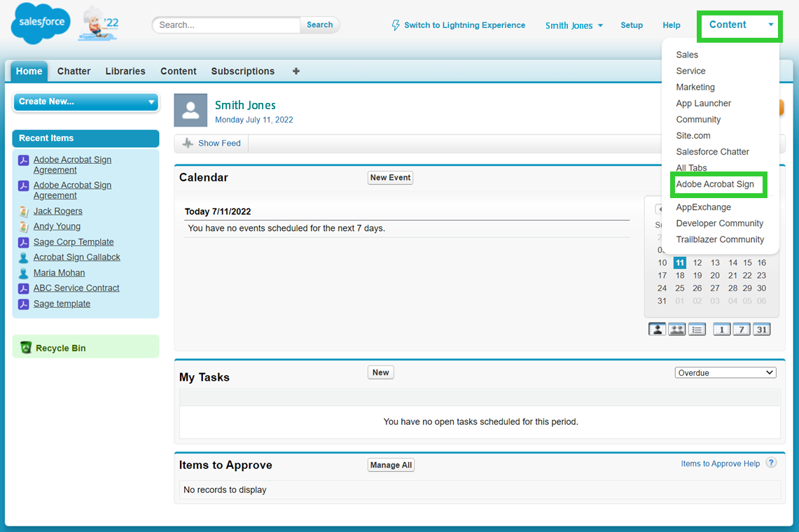
Task: Select day 18 in mini calendar
Action: click(x=680, y=275)
